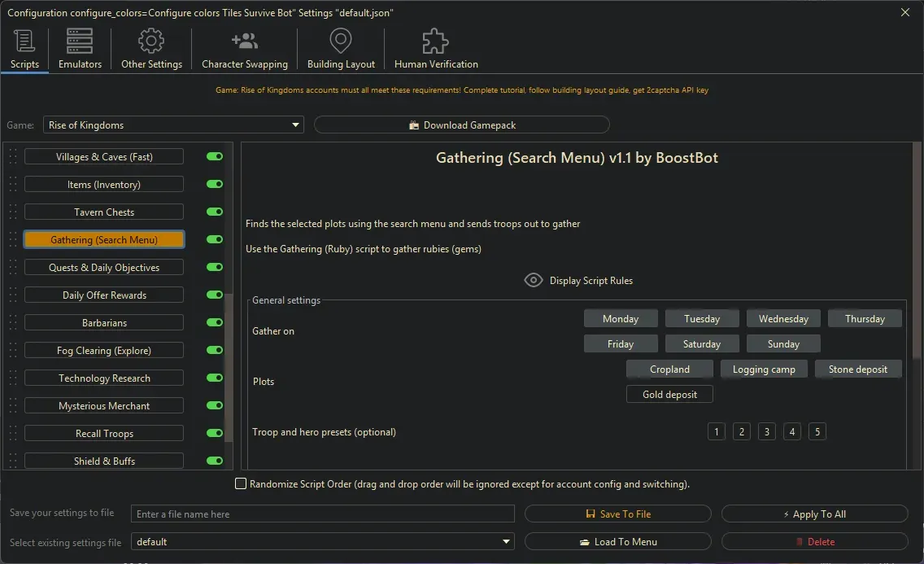Disable the Barbarians script toggle
The image size is (924, 564).
(214, 322)
